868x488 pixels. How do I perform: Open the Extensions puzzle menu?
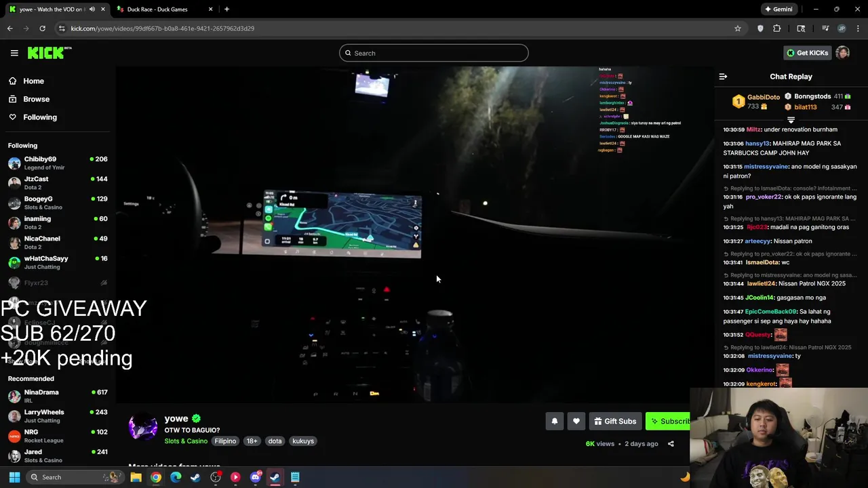click(777, 28)
